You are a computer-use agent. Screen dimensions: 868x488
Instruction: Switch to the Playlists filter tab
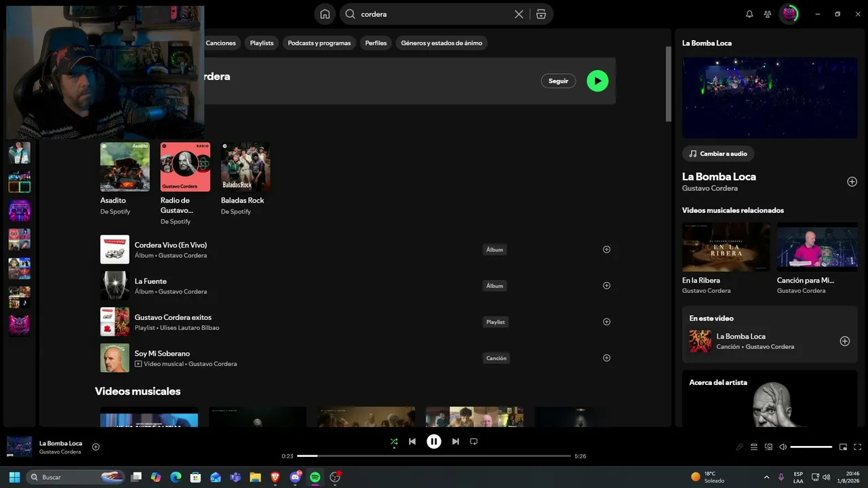tap(262, 43)
